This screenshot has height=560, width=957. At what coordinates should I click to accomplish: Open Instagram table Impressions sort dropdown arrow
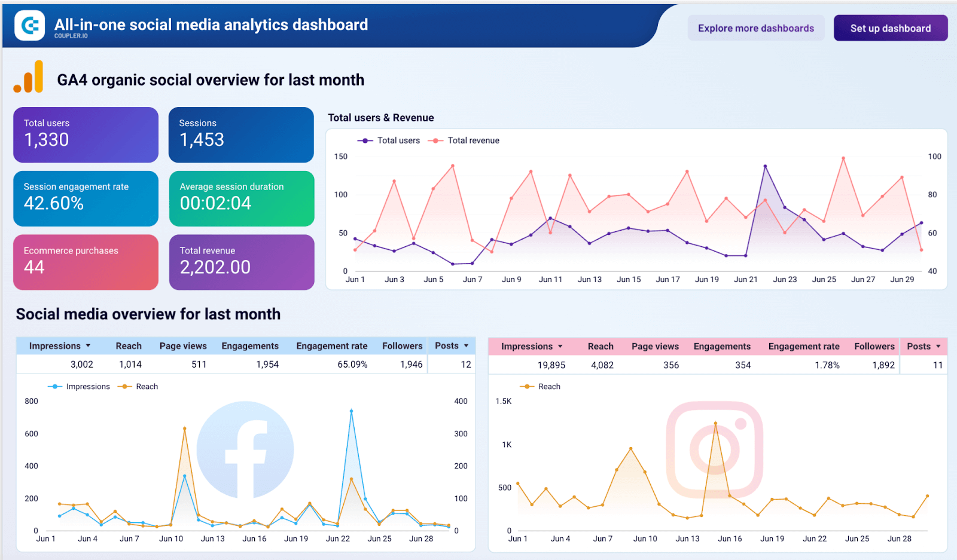[x=560, y=347]
